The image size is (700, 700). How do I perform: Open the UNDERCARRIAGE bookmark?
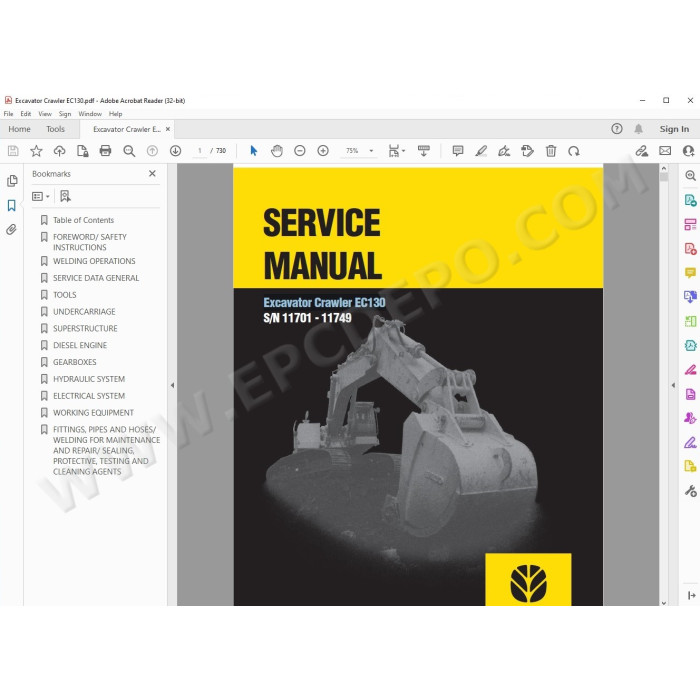coord(84,312)
